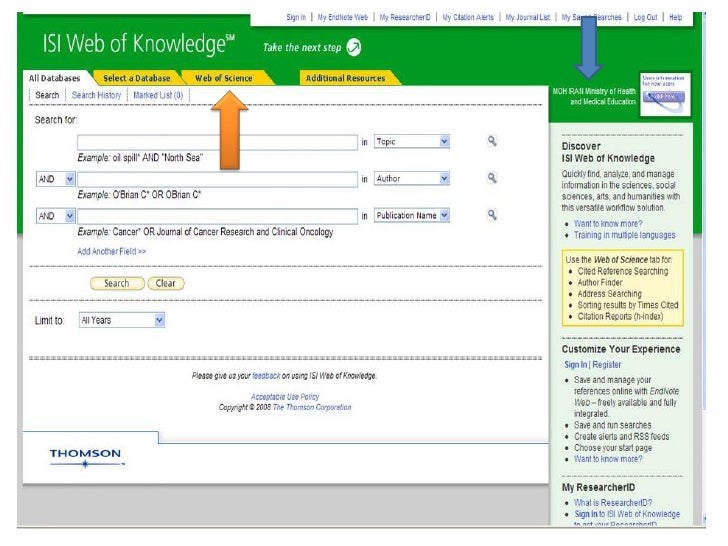Click the magnifier icon beside Author field

[492, 178]
